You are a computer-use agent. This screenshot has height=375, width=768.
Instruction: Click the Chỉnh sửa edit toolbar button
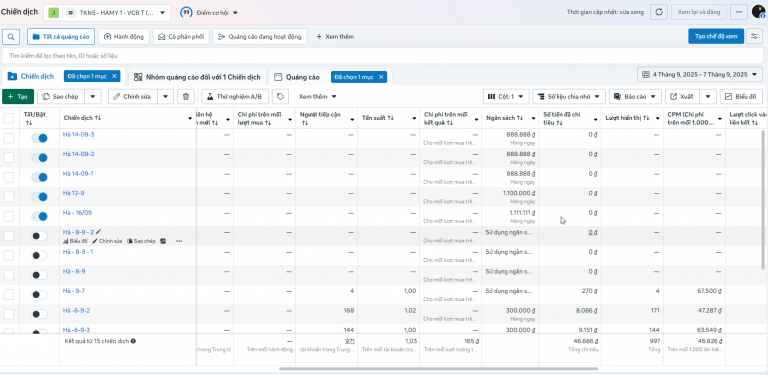click(133, 96)
